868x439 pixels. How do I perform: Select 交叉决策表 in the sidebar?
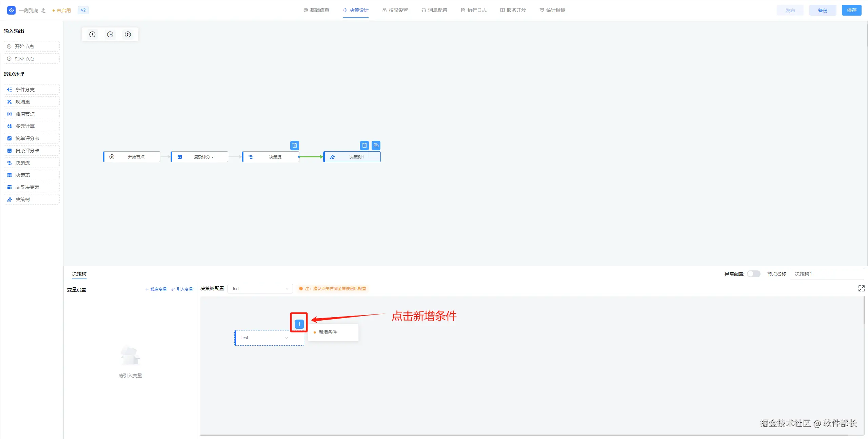(27, 187)
